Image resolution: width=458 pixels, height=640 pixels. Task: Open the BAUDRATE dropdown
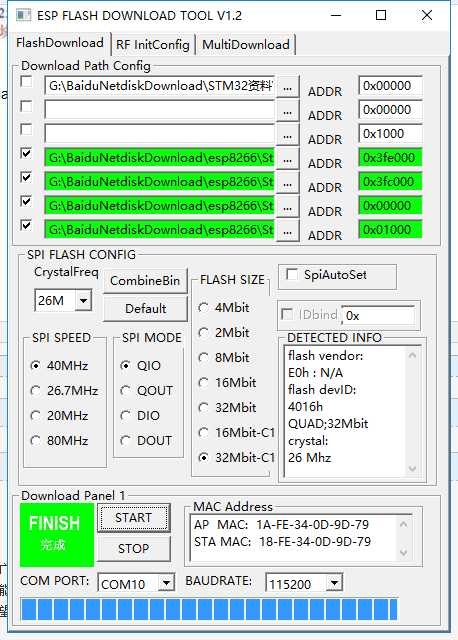[x=334, y=583]
